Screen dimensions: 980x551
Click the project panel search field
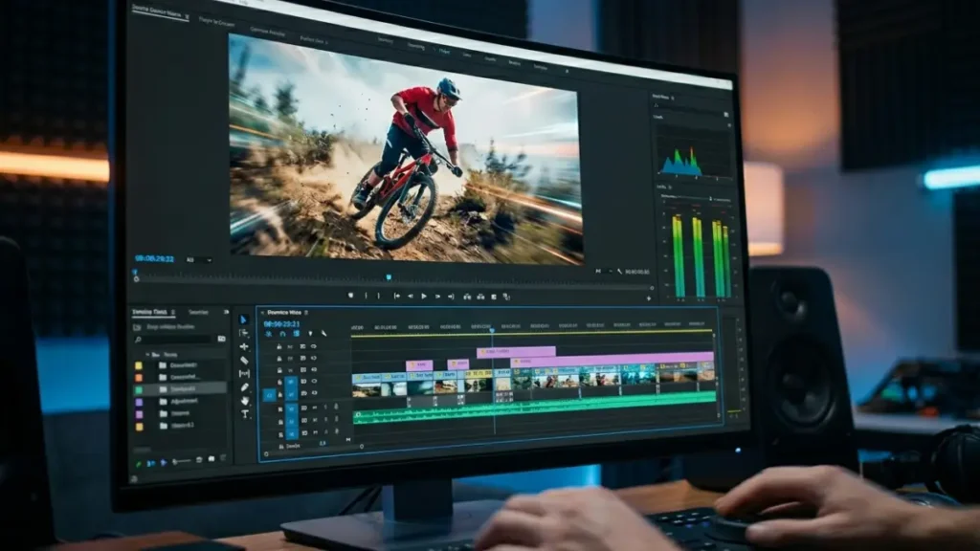pos(174,340)
